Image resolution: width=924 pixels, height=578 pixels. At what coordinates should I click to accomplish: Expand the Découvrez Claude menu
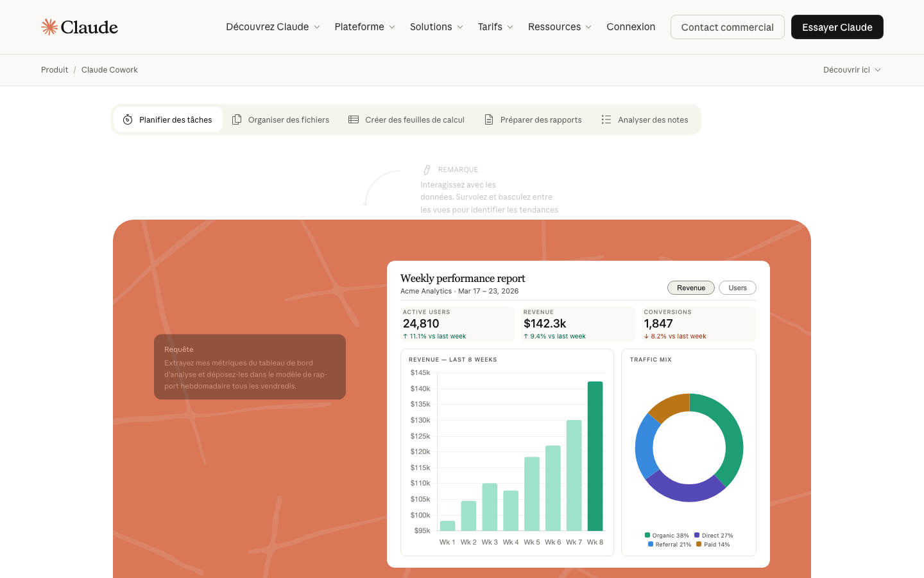(x=273, y=27)
